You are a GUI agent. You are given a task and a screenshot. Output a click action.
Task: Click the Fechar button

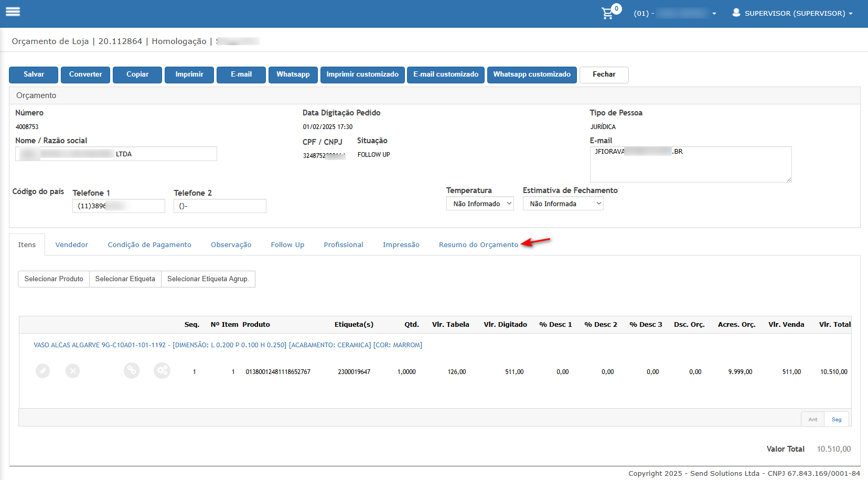(604, 74)
